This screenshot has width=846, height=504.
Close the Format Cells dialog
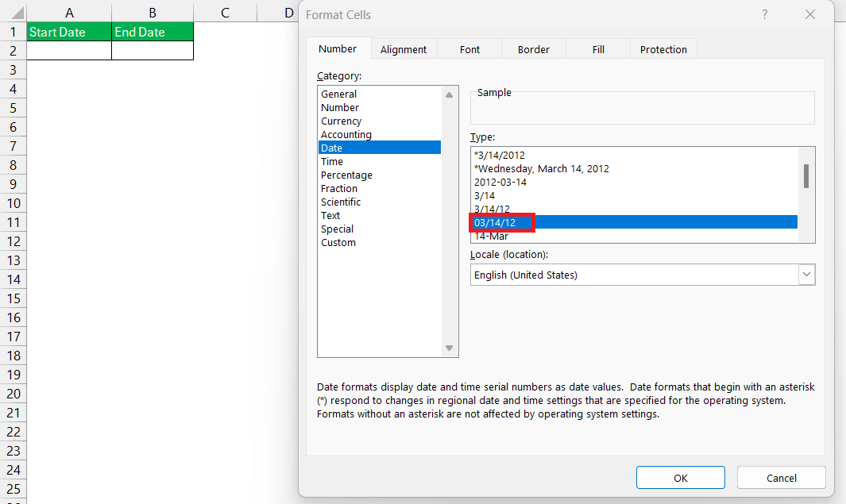pos(809,14)
